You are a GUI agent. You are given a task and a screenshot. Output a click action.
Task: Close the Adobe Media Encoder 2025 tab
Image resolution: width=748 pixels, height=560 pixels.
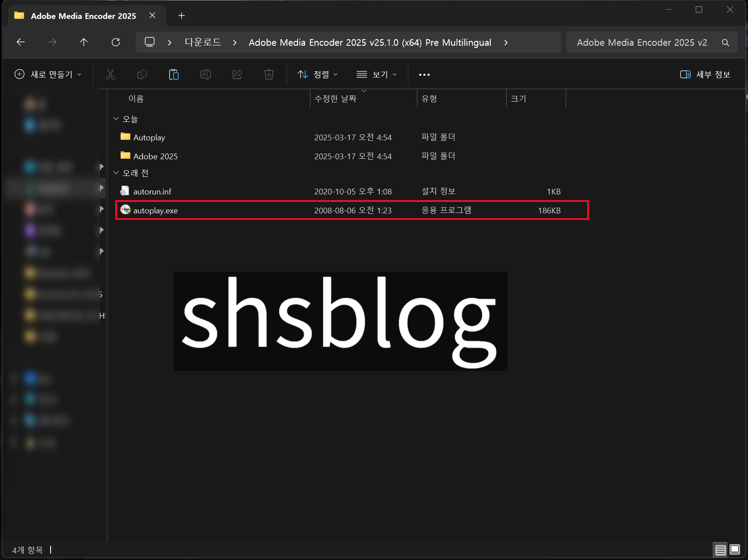(x=152, y=15)
